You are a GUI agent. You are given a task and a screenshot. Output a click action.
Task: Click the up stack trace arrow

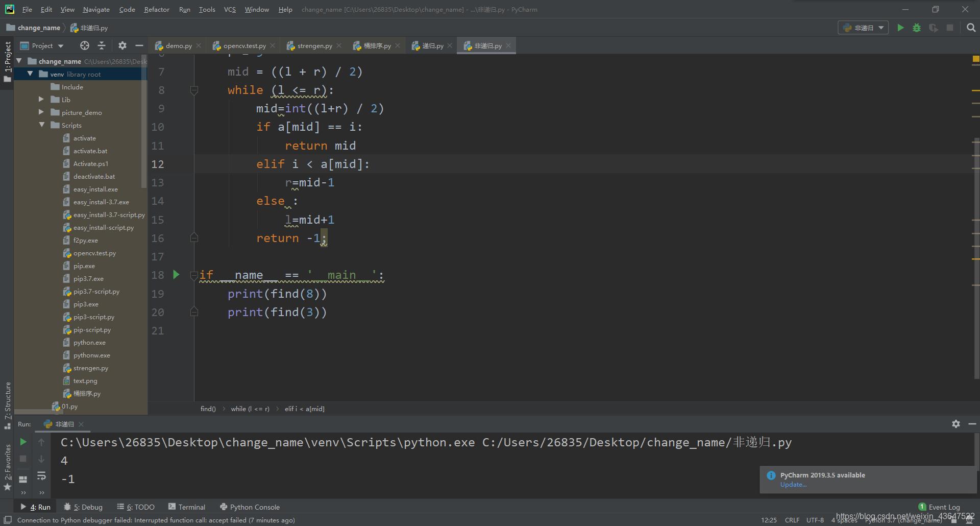click(x=41, y=442)
